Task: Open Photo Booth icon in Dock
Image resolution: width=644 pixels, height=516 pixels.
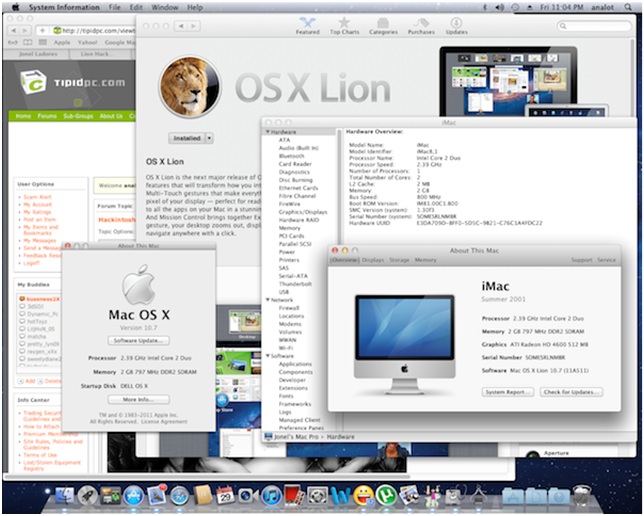Action: (x=294, y=495)
